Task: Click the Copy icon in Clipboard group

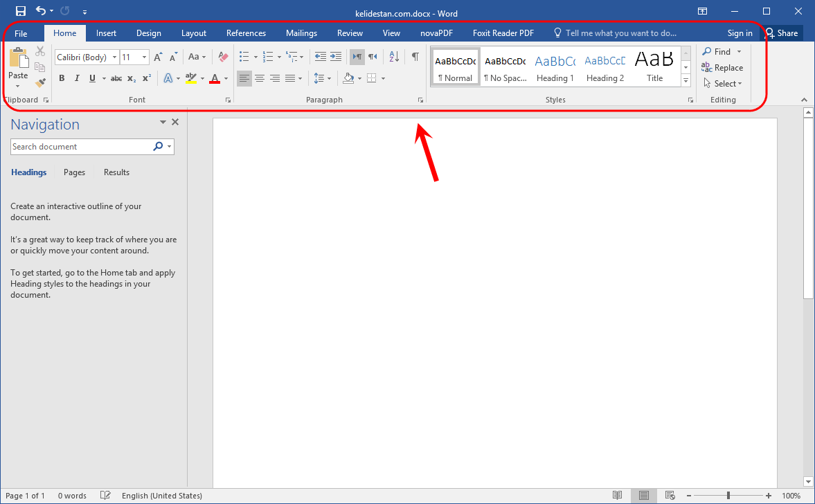Action: [40, 67]
